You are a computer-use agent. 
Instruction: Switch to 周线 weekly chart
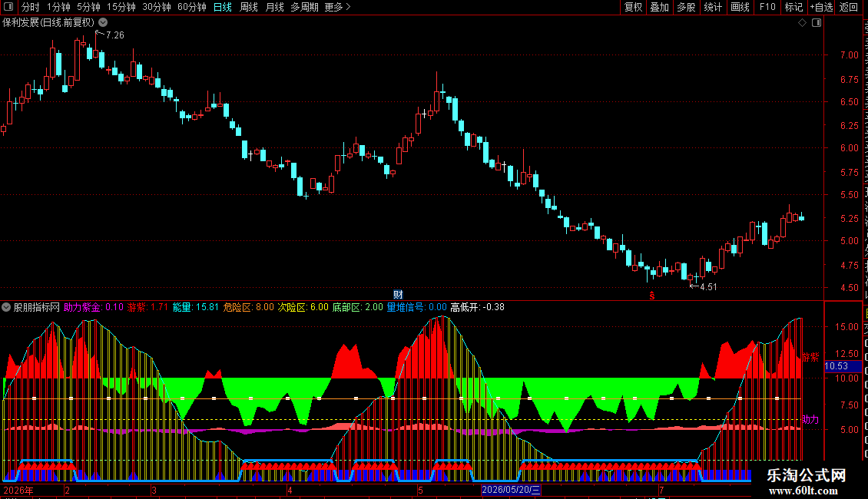tap(249, 7)
